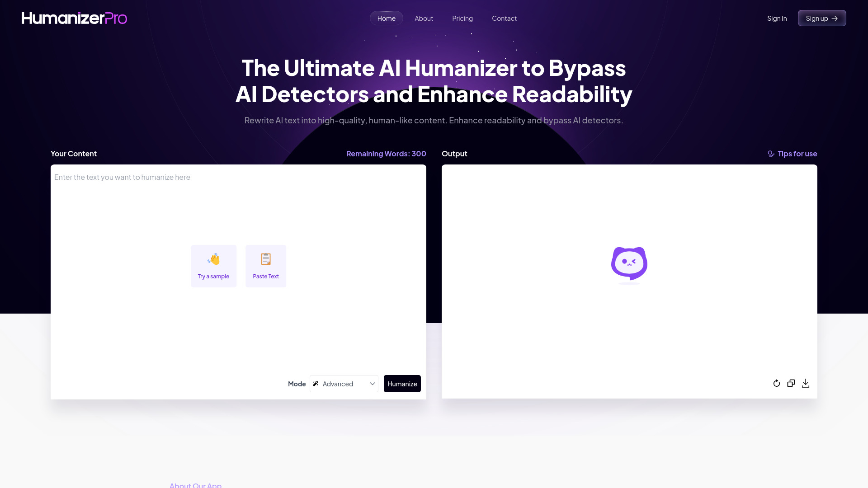The image size is (868, 488).
Task: Click the Sign up button
Action: pos(821,18)
